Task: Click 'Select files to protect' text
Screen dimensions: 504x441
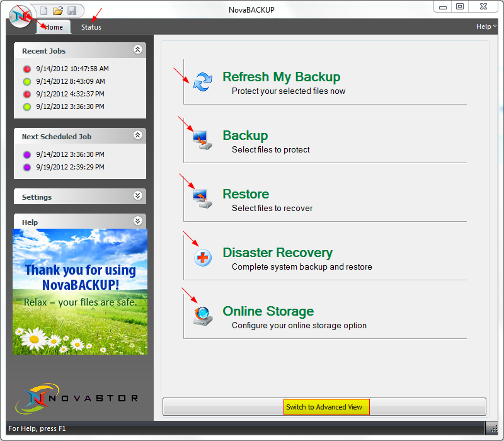Action: coord(271,150)
